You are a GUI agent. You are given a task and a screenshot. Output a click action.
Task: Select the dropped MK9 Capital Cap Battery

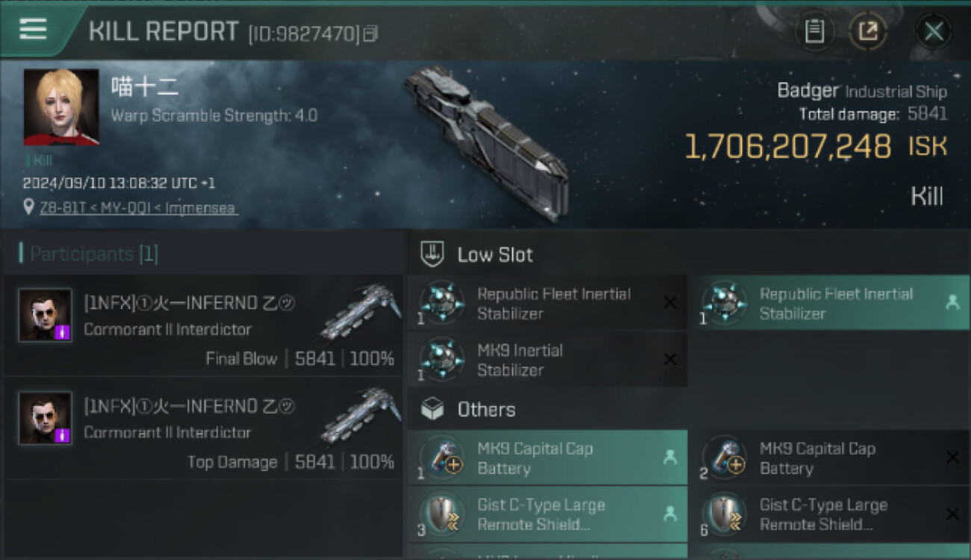[547, 458]
